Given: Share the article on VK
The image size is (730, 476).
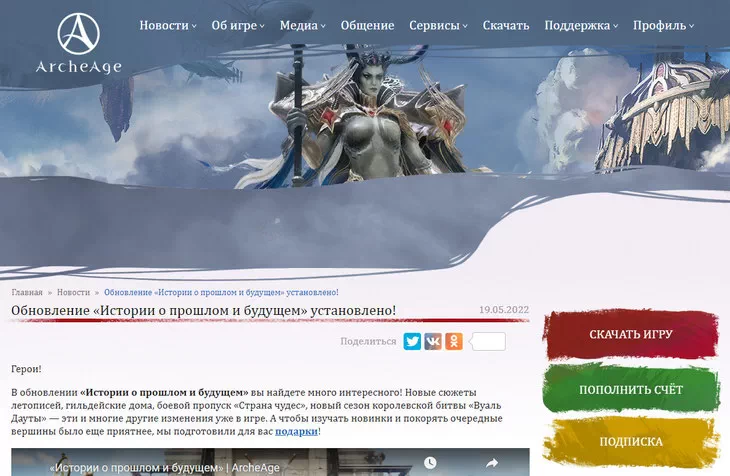Looking at the screenshot, I should 433,341.
